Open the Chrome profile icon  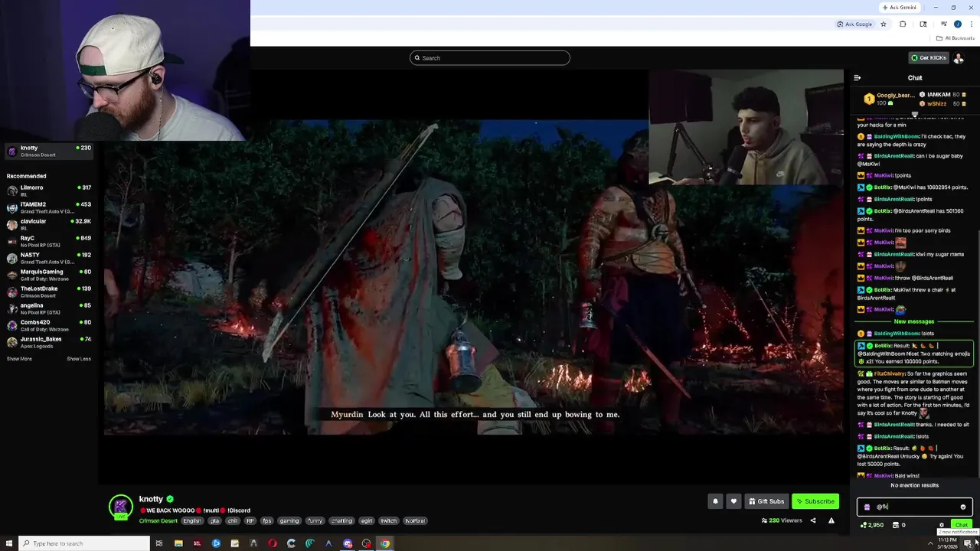coord(957,24)
